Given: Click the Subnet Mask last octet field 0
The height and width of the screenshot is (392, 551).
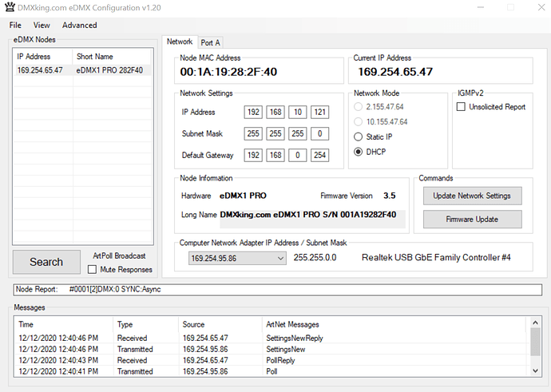Looking at the screenshot, I should tap(319, 133).
